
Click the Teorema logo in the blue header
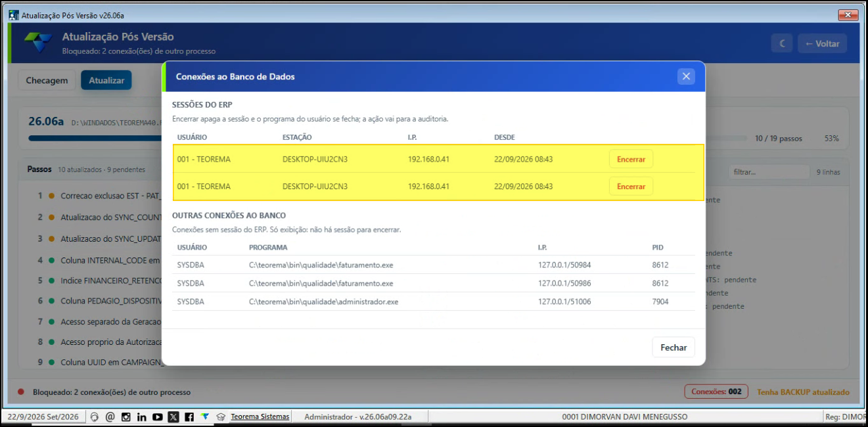[x=37, y=43]
